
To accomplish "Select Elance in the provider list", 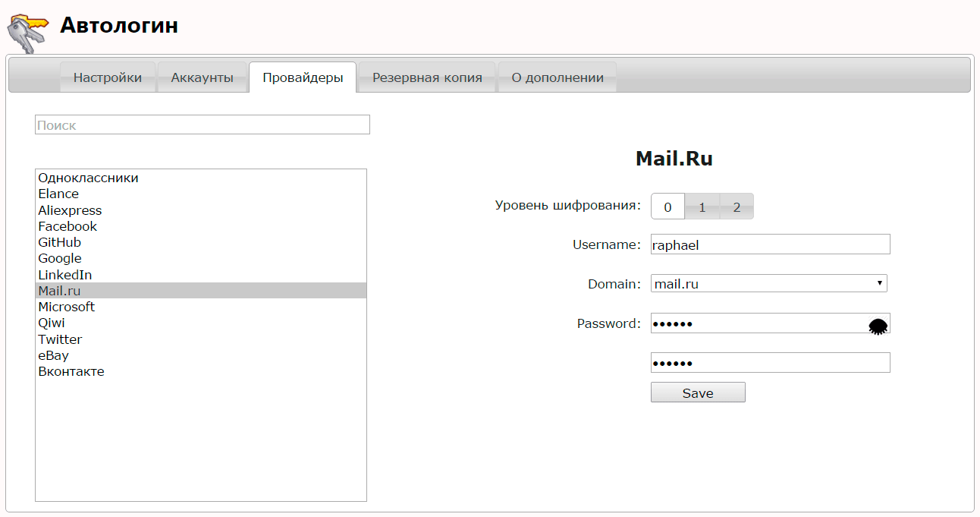I will 201,194.
